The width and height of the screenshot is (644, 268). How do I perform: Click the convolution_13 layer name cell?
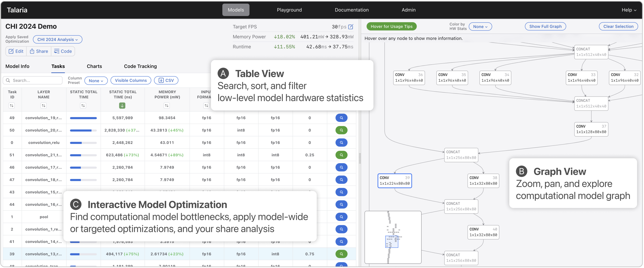[x=44, y=254]
